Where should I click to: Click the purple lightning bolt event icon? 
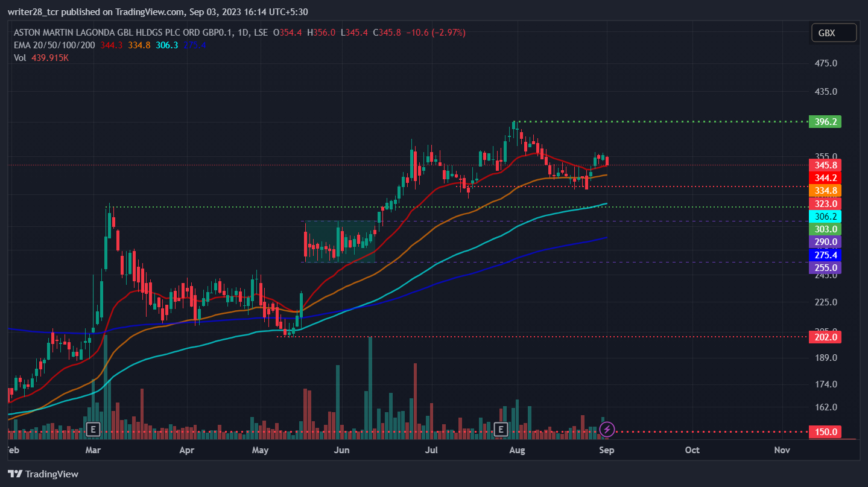[x=607, y=429]
